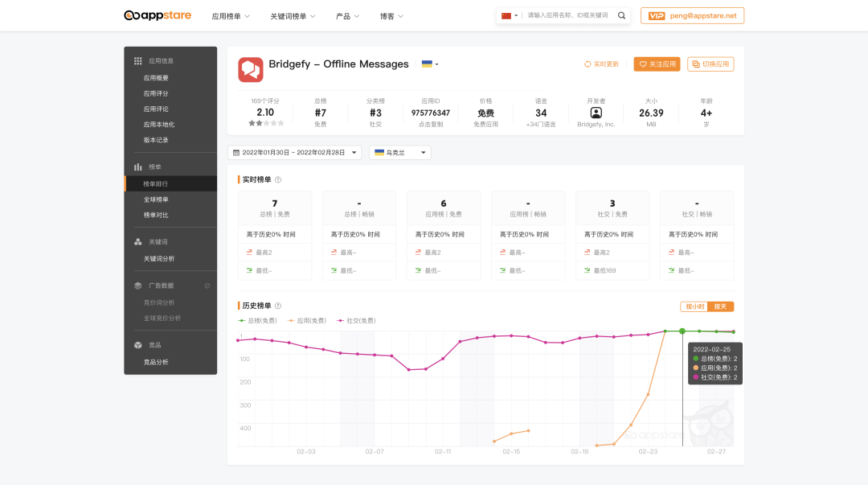Toggle 总榜(免费) legend series
The width and height of the screenshot is (868, 485).
pos(257,320)
